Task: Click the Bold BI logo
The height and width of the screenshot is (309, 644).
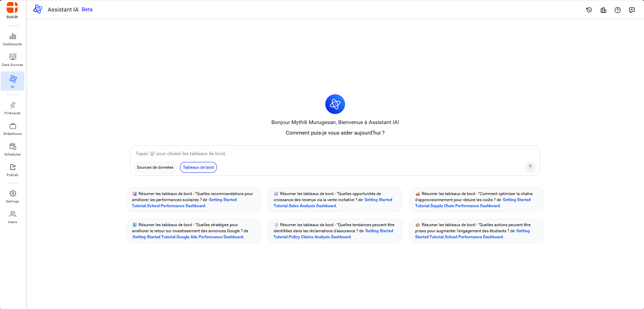Action: point(12,9)
